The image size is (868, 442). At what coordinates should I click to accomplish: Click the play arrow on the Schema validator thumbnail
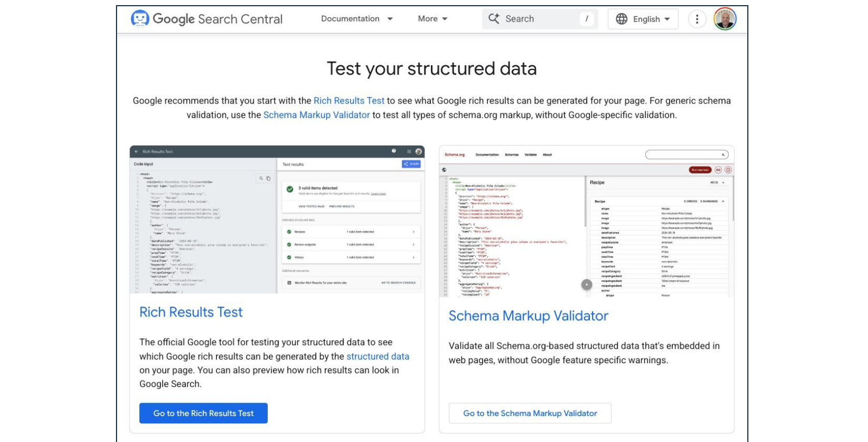pos(586,284)
